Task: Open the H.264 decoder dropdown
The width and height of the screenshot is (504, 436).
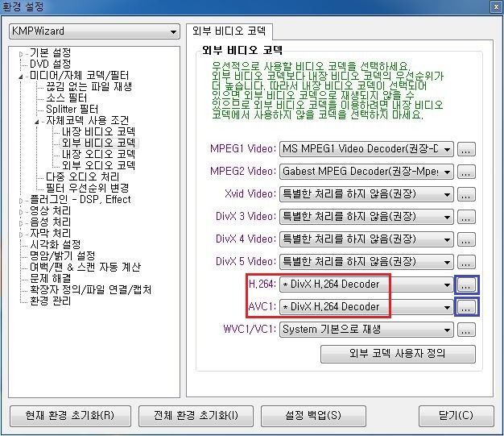Action: [366, 284]
